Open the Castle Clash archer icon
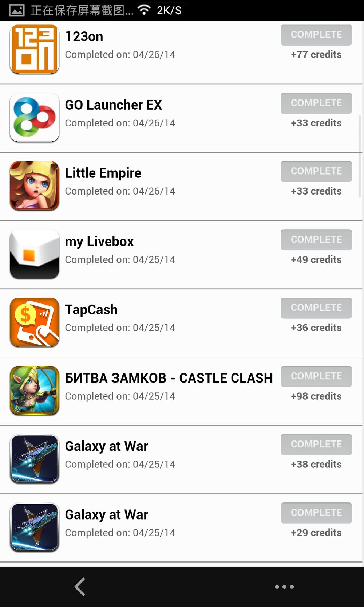The height and width of the screenshot is (607, 364). 35,391
